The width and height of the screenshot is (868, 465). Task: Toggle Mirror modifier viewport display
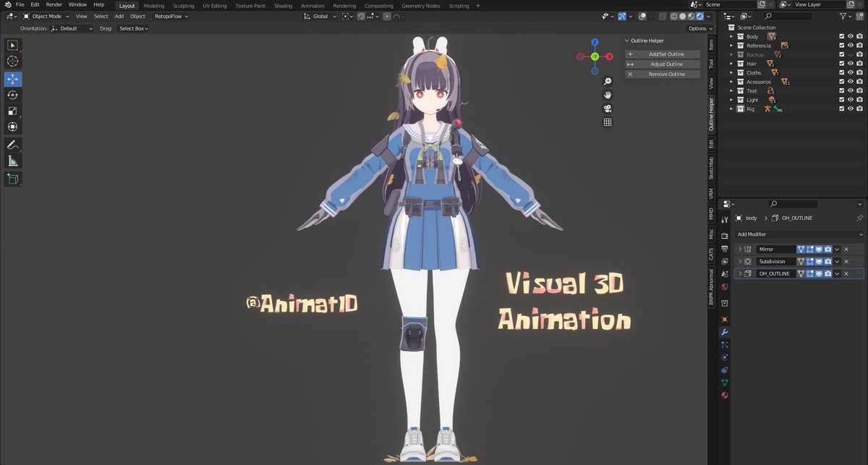pyautogui.click(x=819, y=249)
